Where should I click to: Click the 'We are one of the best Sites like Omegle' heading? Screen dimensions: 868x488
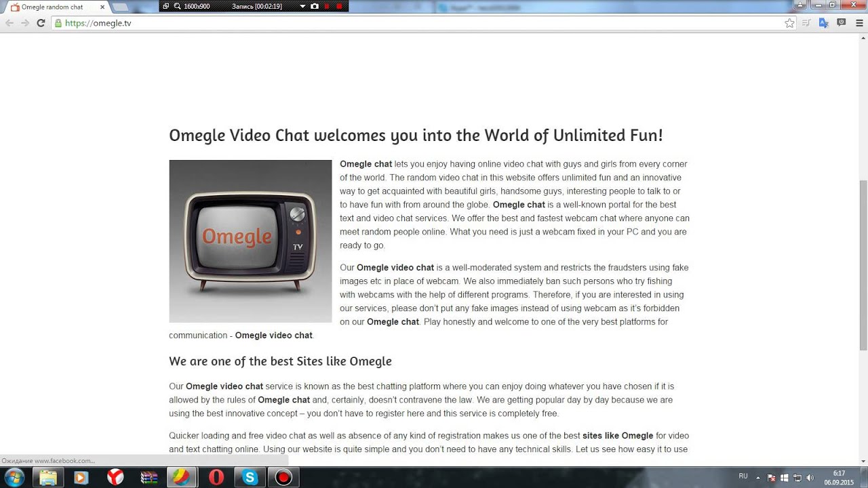280,361
